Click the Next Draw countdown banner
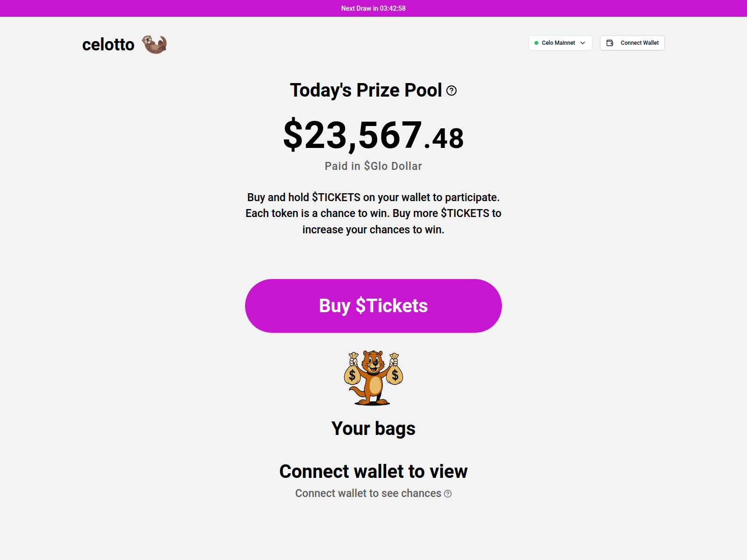 (373, 8)
